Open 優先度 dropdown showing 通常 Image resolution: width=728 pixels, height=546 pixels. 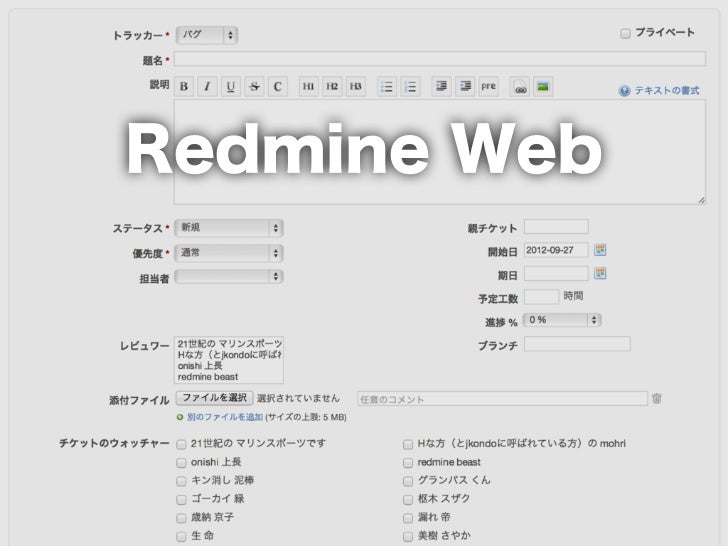[x=229, y=253]
